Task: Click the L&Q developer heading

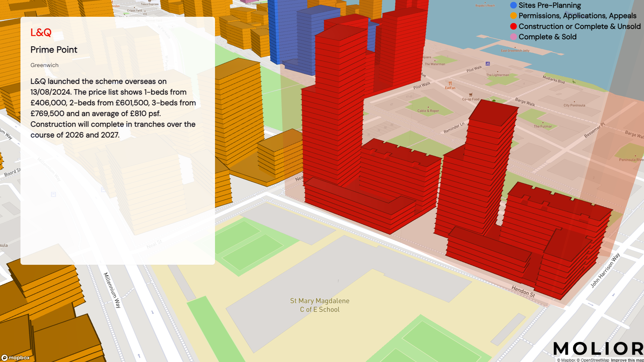Action: click(x=41, y=33)
